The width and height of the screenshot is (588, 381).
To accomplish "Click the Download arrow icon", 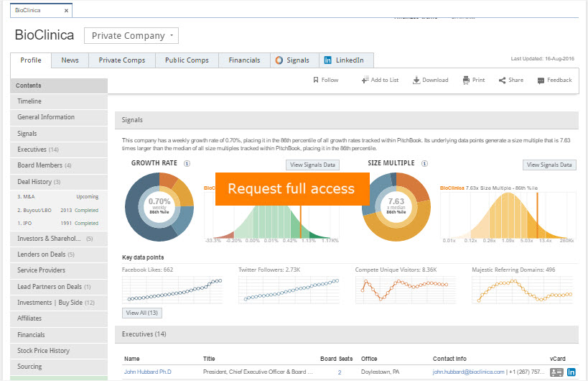I will 416,80.
